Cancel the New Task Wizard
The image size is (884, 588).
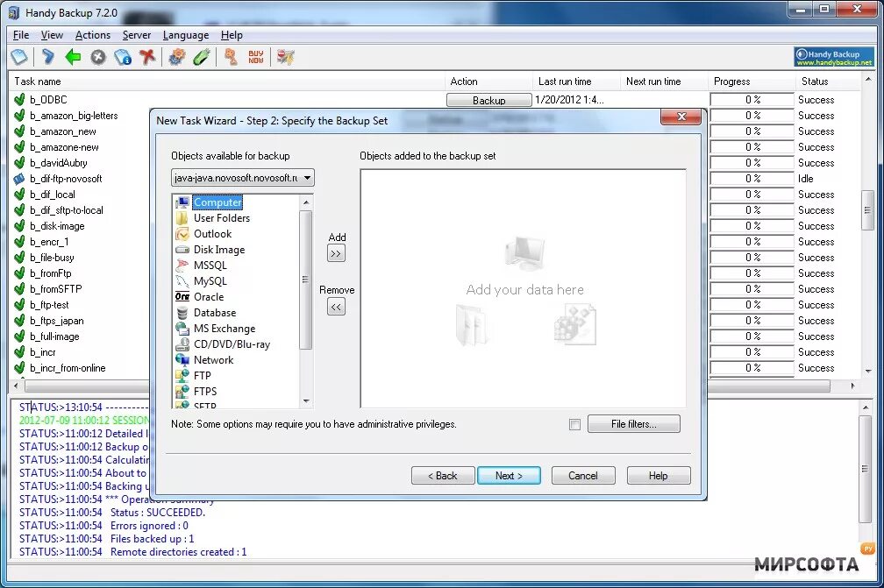583,475
